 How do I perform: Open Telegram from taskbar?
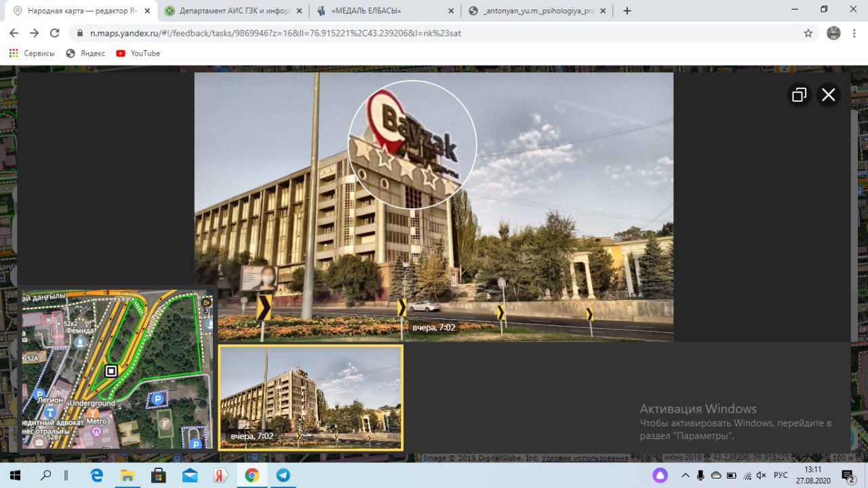click(283, 475)
